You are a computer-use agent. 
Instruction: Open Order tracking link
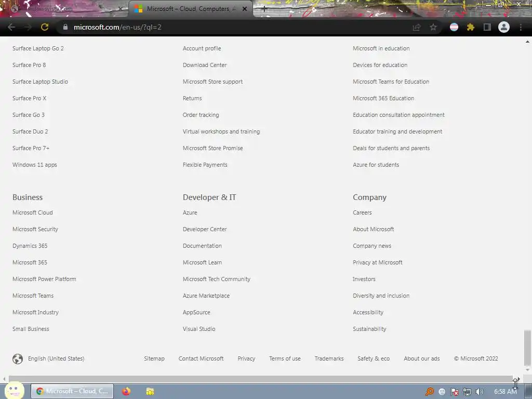tap(201, 115)
